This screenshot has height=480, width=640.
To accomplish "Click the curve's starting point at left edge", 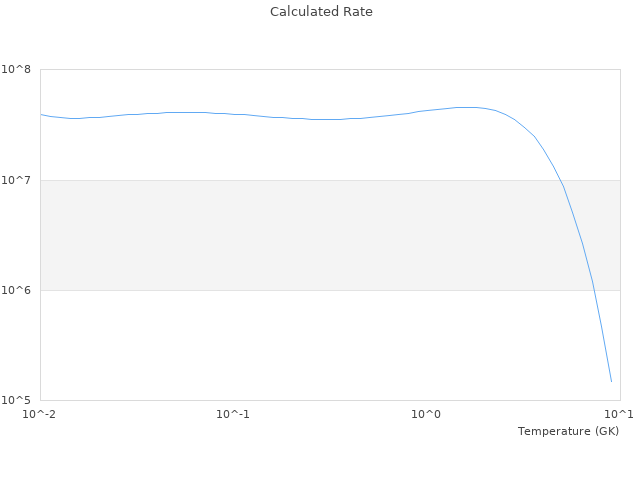I will (x=41, y=114).
